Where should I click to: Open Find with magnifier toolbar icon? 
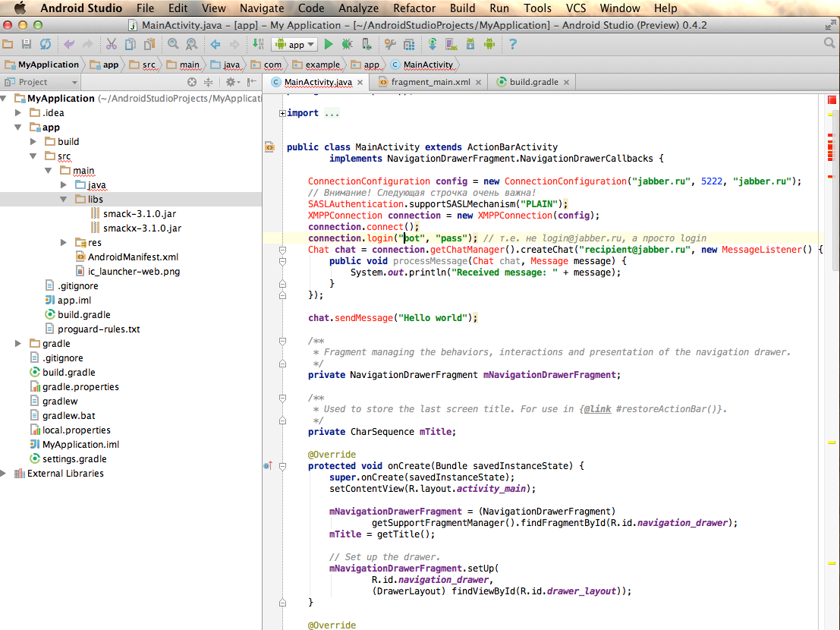click(x=172, y=45)
